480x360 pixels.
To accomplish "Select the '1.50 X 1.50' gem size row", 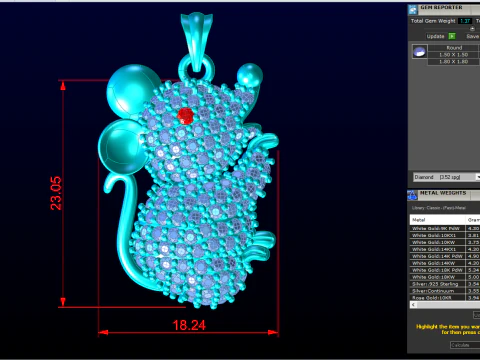I will point(454,55).
